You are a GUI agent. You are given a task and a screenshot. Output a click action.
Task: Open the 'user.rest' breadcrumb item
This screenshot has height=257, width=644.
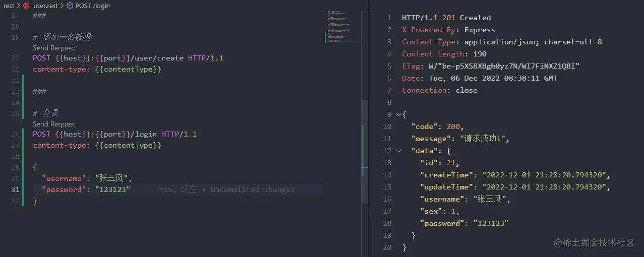45,6
